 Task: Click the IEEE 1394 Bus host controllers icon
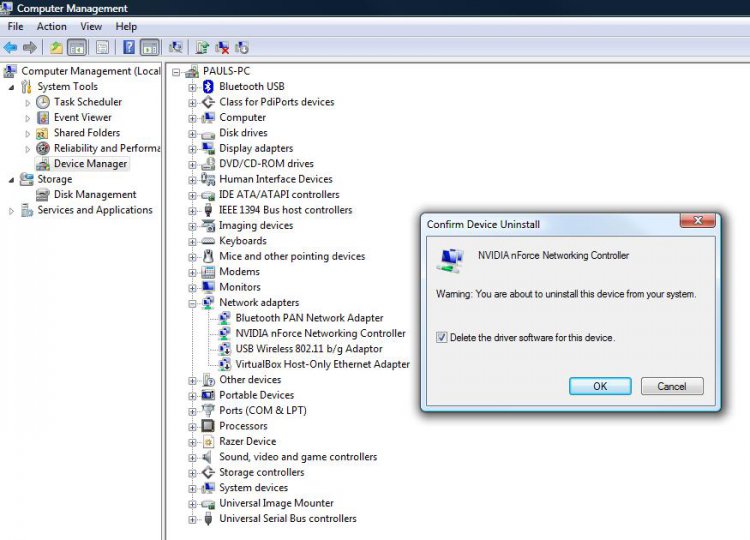[208, 210]
